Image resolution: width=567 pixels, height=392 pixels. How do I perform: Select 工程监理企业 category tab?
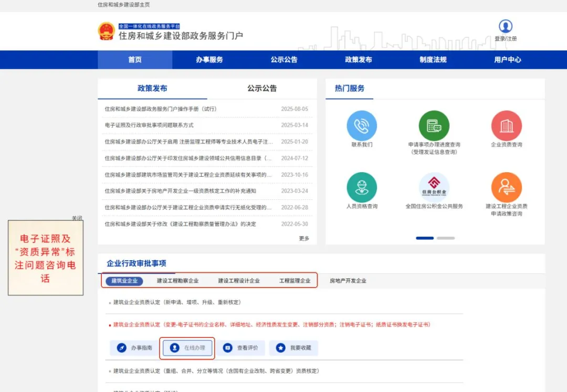coord(295,281)
